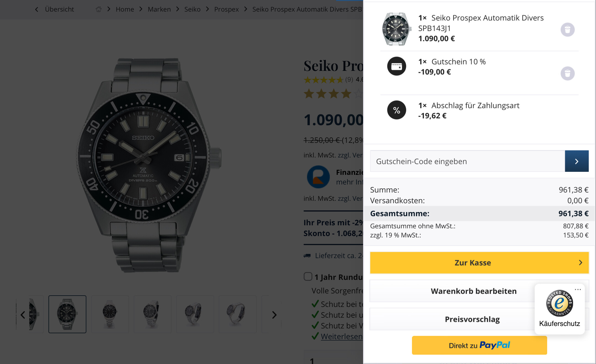This screenshot has height=364, width=596.
Task: Open Trusted Shops badge three-dot menu
Action: [x=578, y=290]
